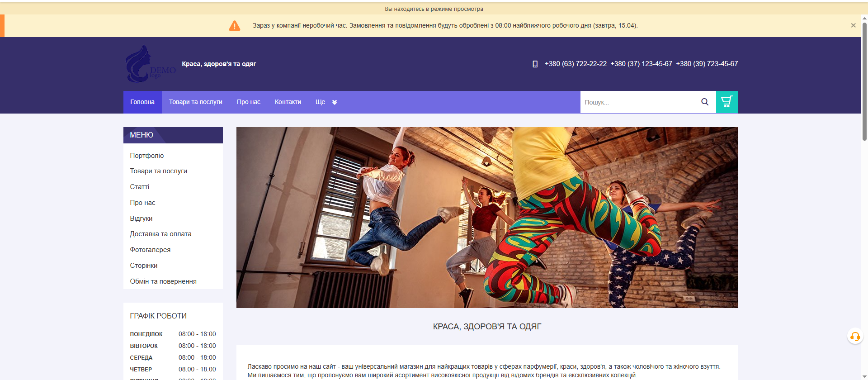This screenshot has height=380, width=868.
Task: Open 'Статті' in sidebar menu
Action: coord(139,187)
